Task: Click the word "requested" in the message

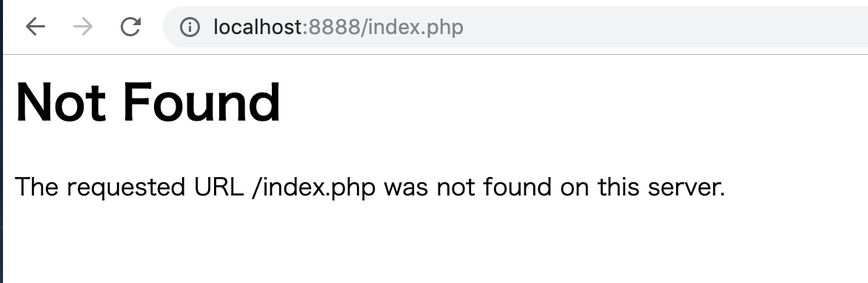Action: tap(126, 188)
